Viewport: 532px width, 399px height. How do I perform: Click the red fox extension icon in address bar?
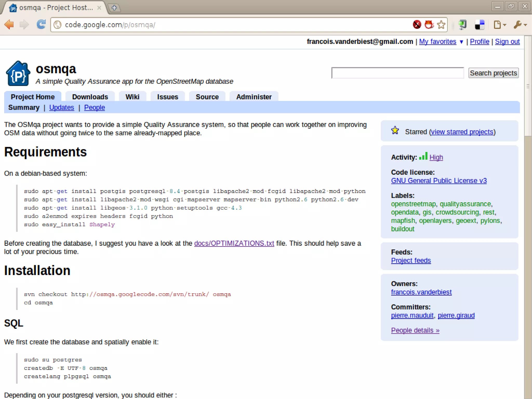429,25
